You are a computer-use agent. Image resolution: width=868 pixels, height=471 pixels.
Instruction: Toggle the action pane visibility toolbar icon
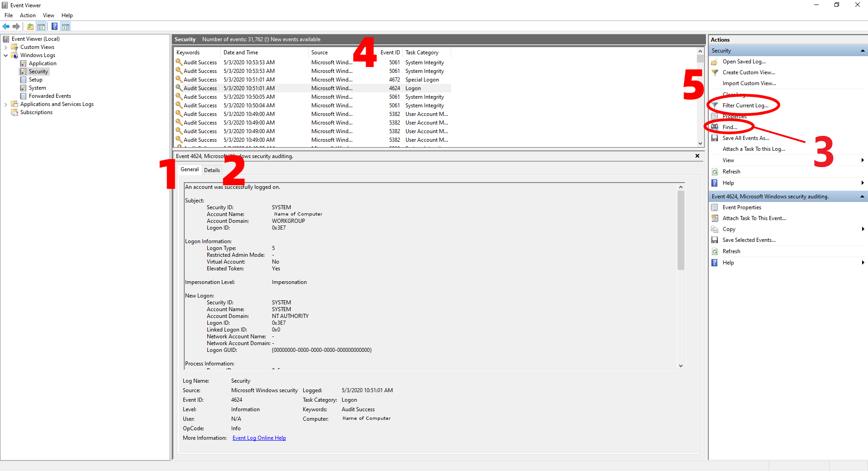tap(66, 26)
